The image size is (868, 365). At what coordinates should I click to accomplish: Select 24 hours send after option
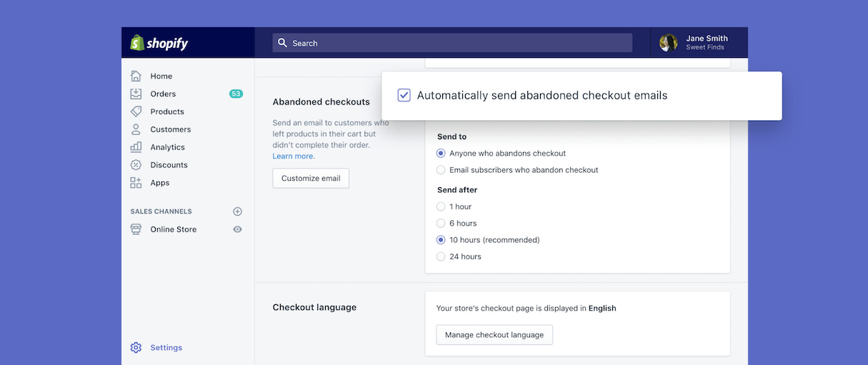coord(441,256)
